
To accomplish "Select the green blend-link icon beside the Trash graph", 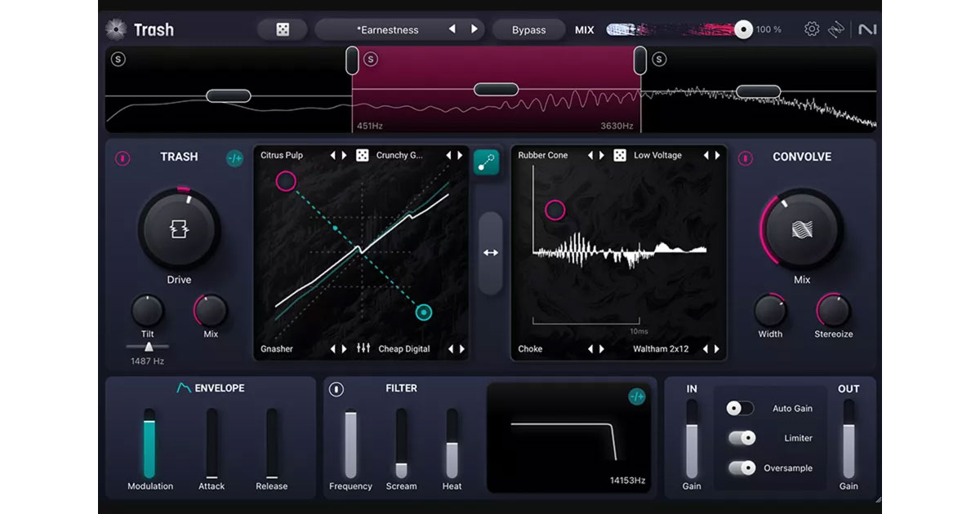I will (x=485, y=163).
